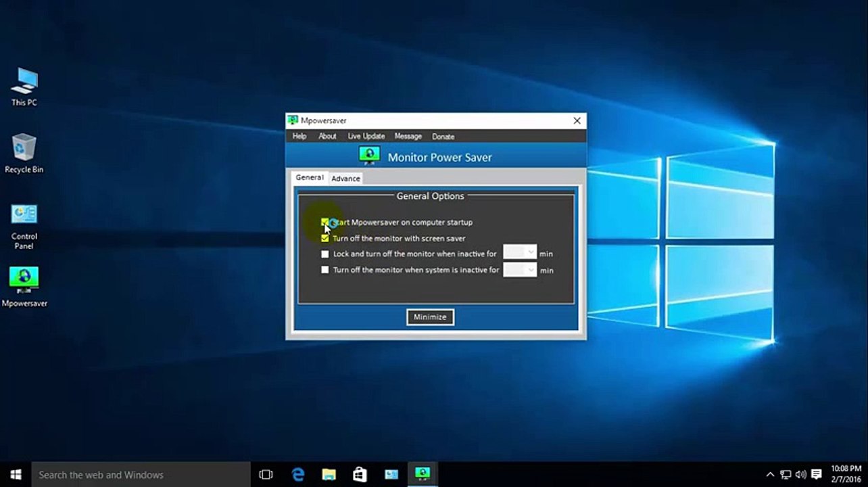Open the network status tray icon
This screenshot has width=868, height=487.
tap(786, 475)
